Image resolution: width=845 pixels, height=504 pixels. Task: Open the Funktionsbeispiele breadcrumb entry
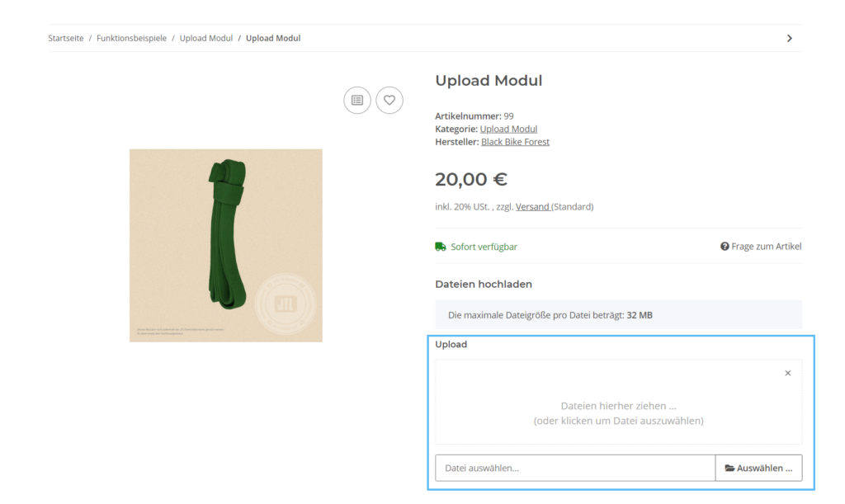pyautogui.click(x=132, y=38)
